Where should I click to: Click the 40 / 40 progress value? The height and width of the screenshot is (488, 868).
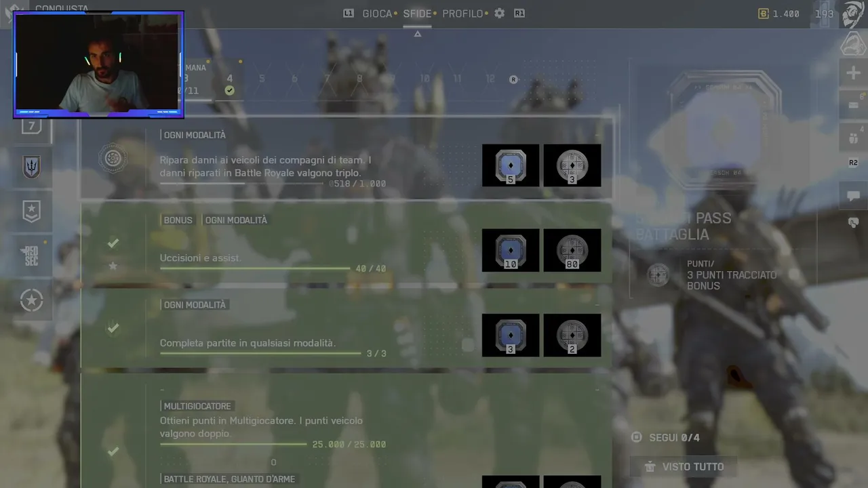pos(371,268)
